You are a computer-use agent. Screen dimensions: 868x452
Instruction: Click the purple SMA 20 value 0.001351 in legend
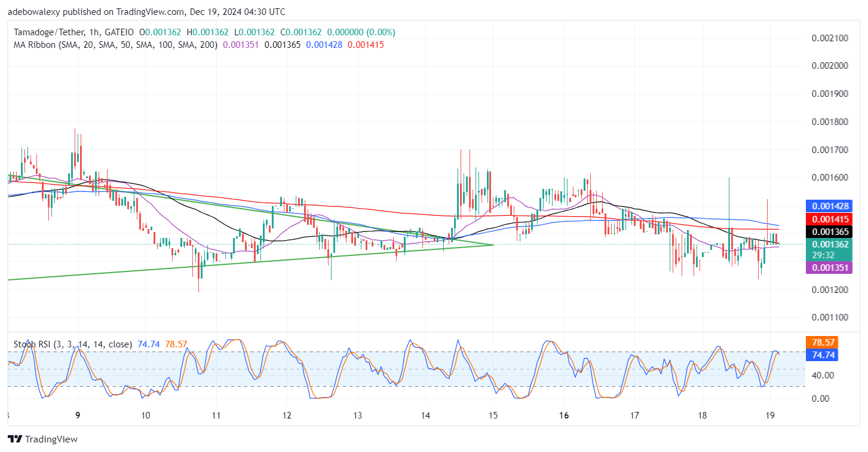(241, 44)
